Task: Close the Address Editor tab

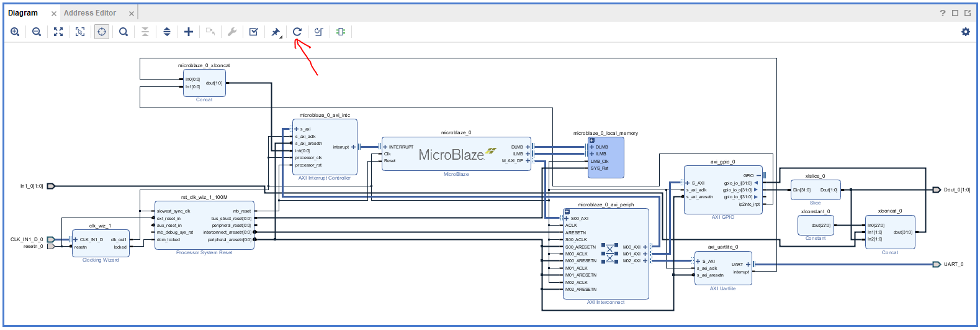Action: 132,14
